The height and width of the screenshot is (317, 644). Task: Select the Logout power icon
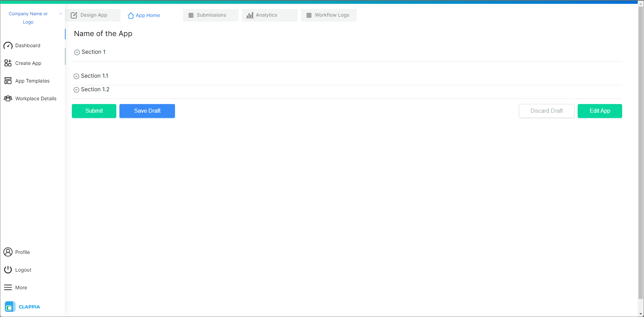coord(8,269)
